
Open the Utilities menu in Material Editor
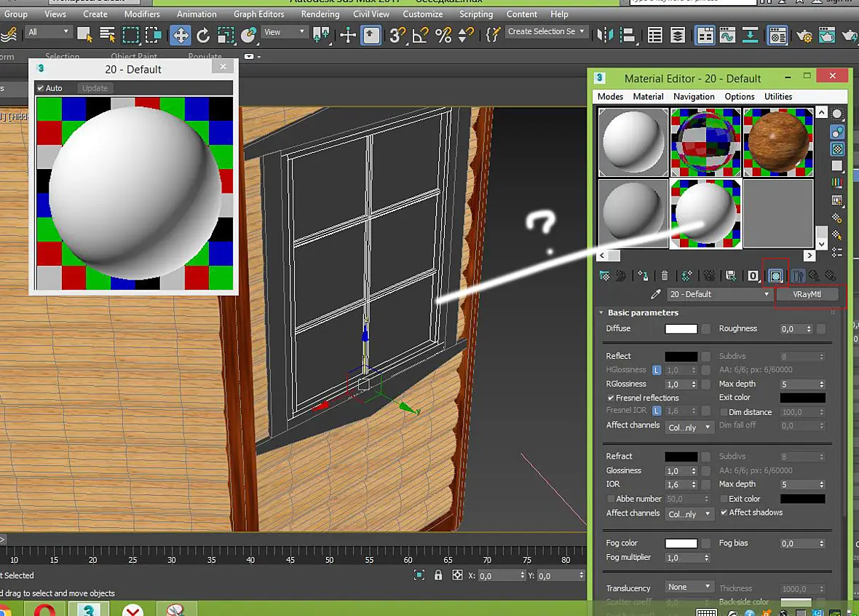coord(778,96)
